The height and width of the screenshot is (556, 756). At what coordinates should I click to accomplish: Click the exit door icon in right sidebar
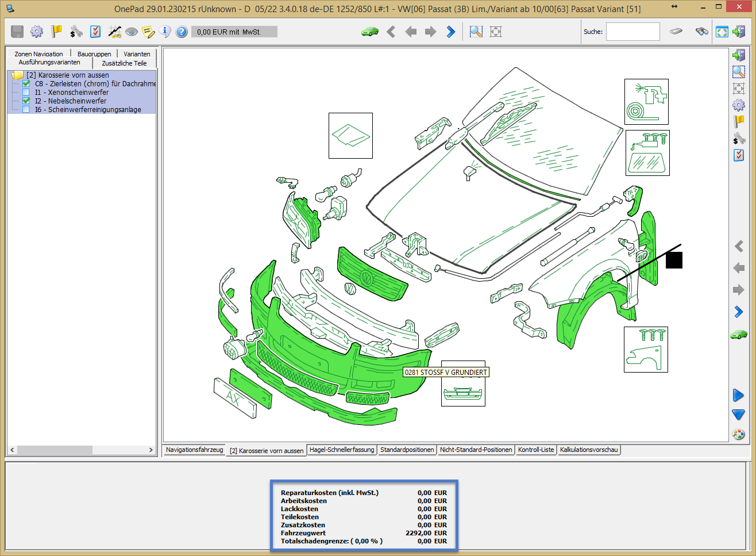point(739,55)
